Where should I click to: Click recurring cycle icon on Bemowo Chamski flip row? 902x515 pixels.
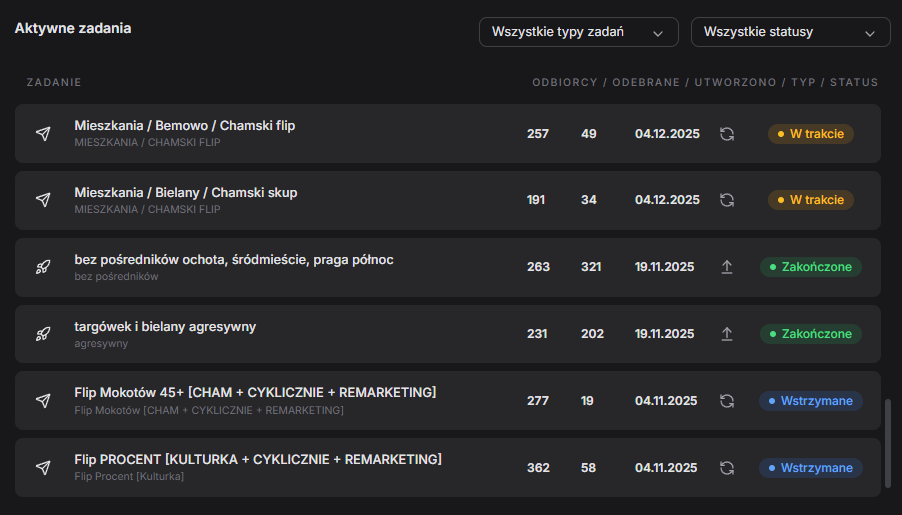coord(727,134)
